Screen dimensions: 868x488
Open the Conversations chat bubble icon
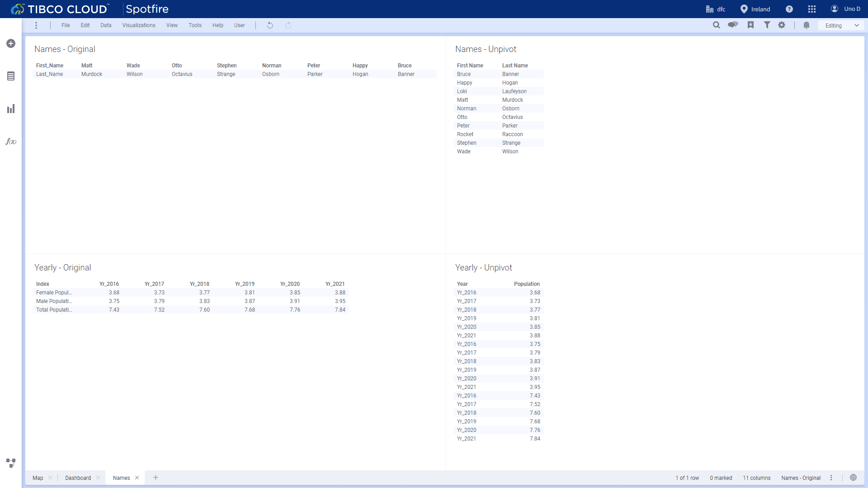(x=733, y=25)
